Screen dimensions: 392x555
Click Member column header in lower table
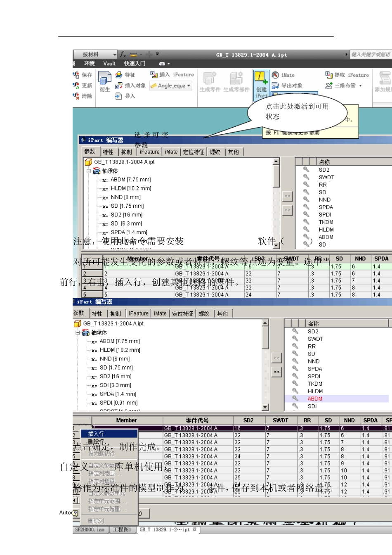[x=127, y=420]
